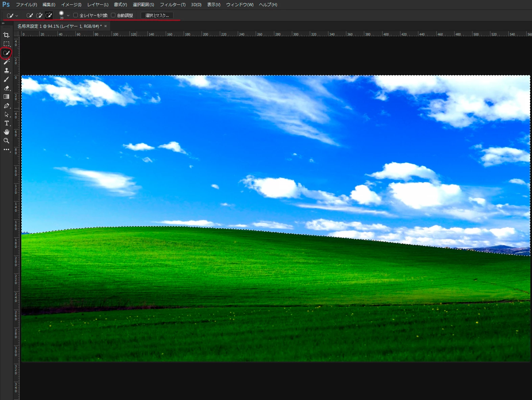Image resolution: width=532 pixels, height=400 pixels.
Task: Select the Hand tool
Action: 6,132
